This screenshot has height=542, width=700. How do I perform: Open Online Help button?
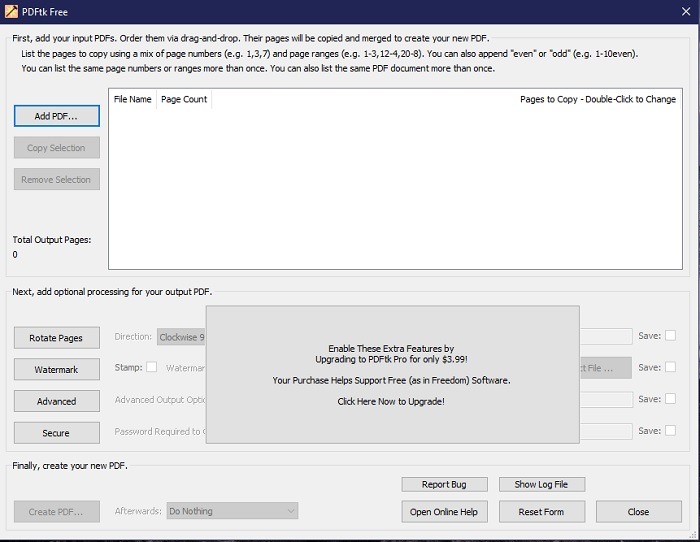[x=444, y=512]
